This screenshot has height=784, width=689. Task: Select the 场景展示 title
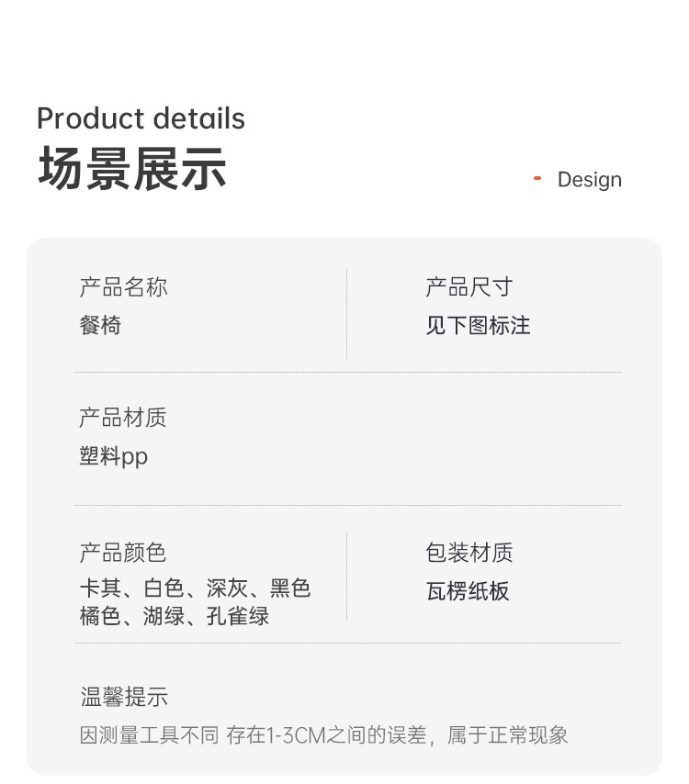coord(131,169)
